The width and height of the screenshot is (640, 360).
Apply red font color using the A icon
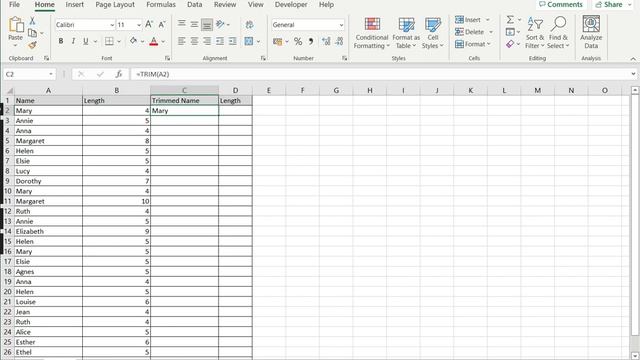click(154, 41)
